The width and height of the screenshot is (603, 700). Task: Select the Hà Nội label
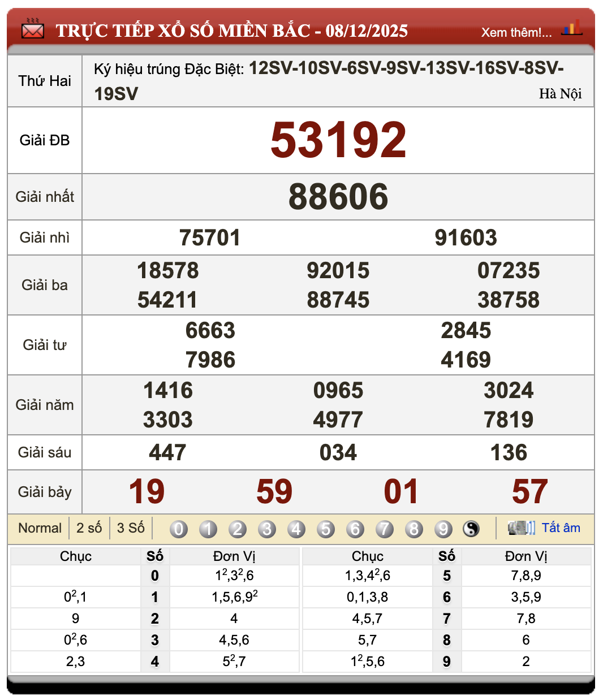pyautogui.click(x=561, y=94)
